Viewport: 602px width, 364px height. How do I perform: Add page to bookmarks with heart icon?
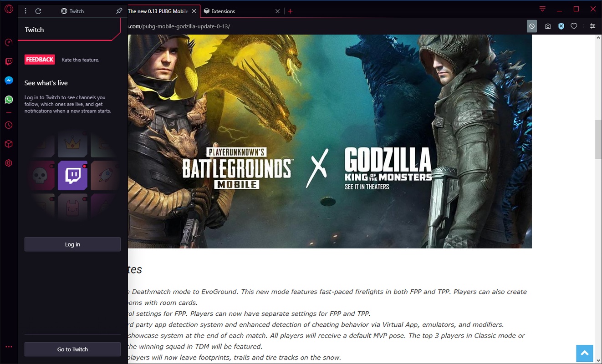[x=574, y=26]
